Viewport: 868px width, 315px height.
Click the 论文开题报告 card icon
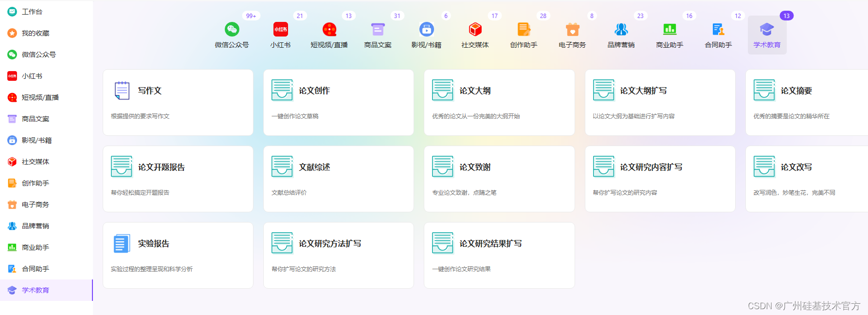[122, 167]
